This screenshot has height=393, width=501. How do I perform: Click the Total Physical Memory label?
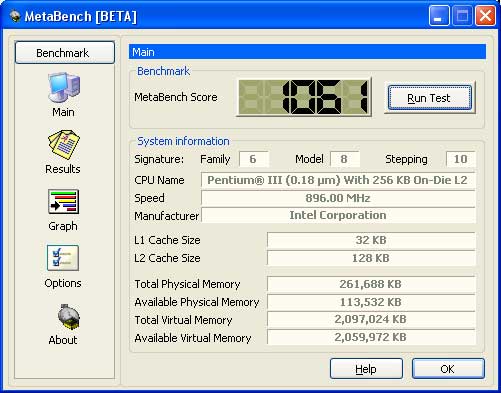187,284
